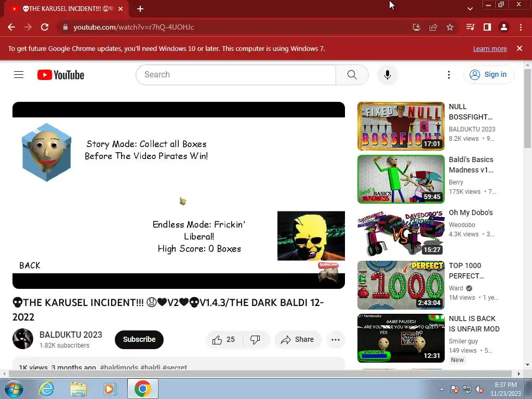Screen dimensions: 532x399
Task: Click the vertical page scrollbar
Action: coord(527,109)
